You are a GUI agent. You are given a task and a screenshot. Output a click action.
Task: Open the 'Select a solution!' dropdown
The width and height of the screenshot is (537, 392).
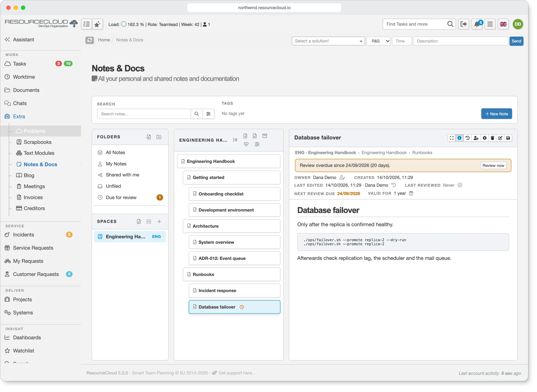point(328,41)
